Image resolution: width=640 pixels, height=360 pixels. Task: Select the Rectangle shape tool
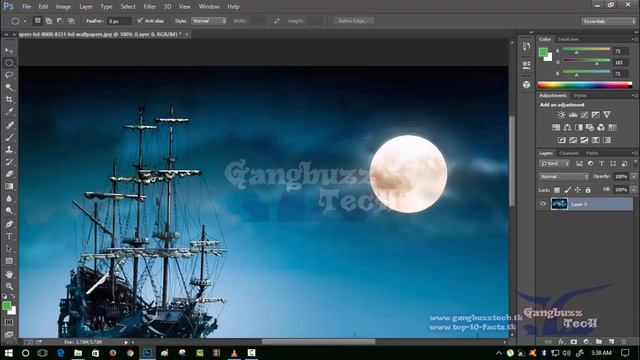[9, 261]
